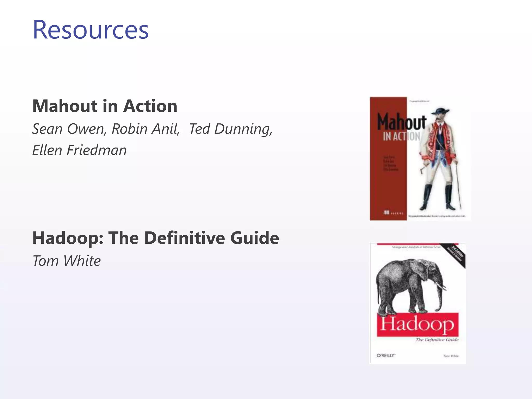Click the Mahout title text on book cover
This screenshot has height=399, width=532.
click(402, 122)
